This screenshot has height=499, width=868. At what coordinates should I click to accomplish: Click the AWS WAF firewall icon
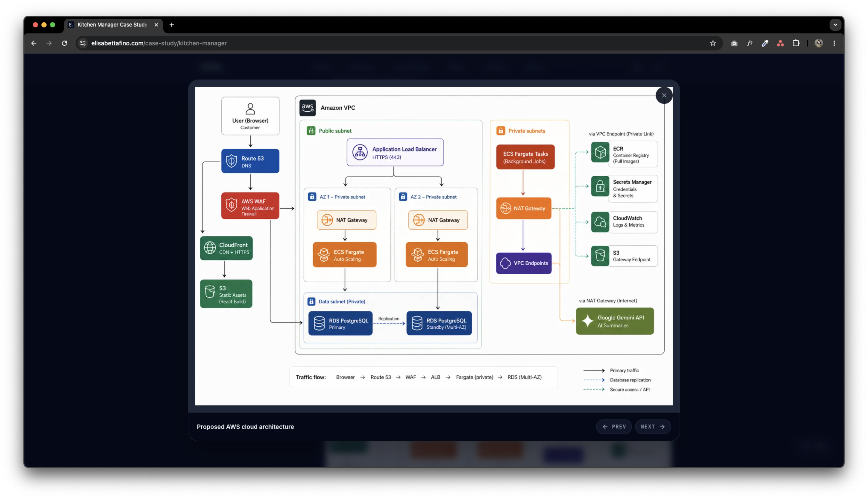(231, 205)
